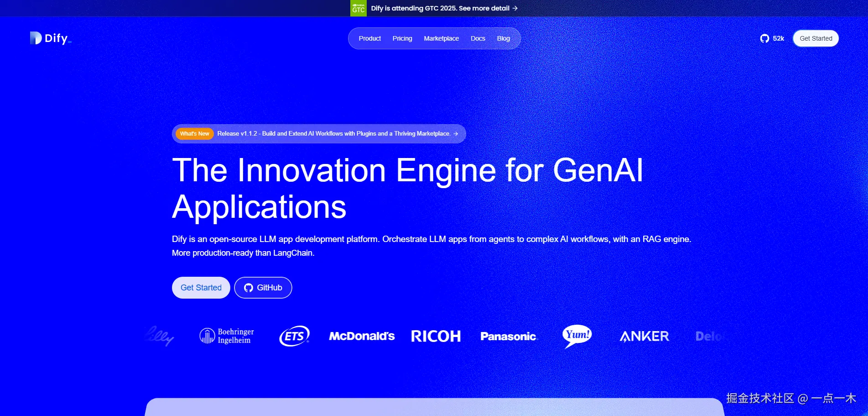Click the ANKER logo
This screenshot has width=868, height=416.
point(644,337)
